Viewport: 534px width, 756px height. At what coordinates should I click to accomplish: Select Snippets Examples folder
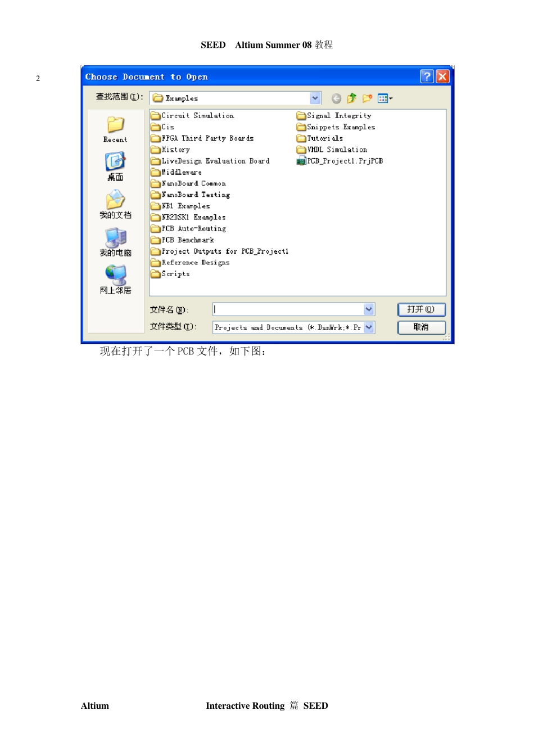(x=336, y=127)
